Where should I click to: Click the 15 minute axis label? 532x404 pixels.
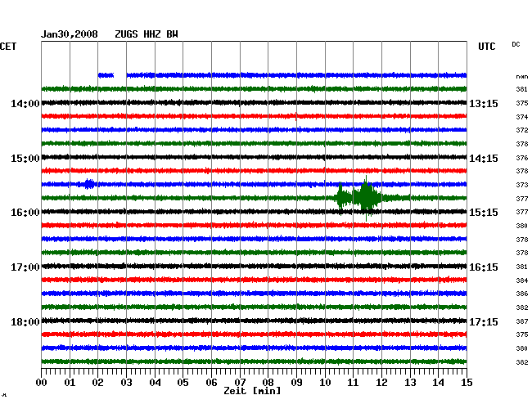467,383
